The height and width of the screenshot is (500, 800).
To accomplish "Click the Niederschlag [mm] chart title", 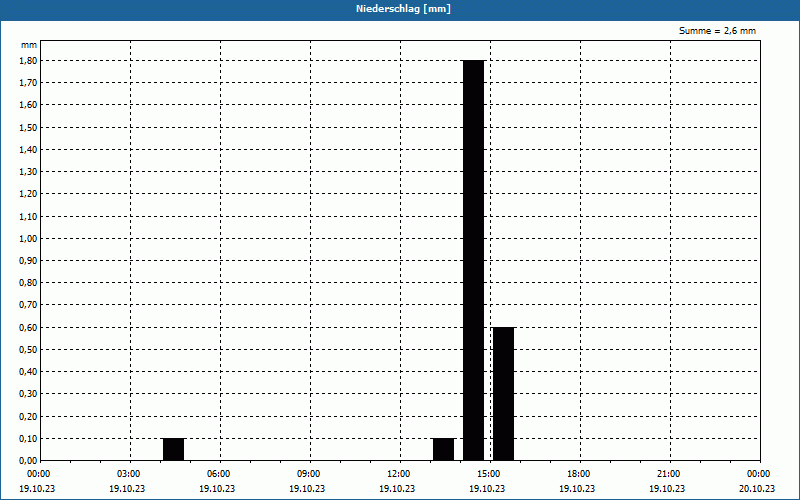I will 403,9.
